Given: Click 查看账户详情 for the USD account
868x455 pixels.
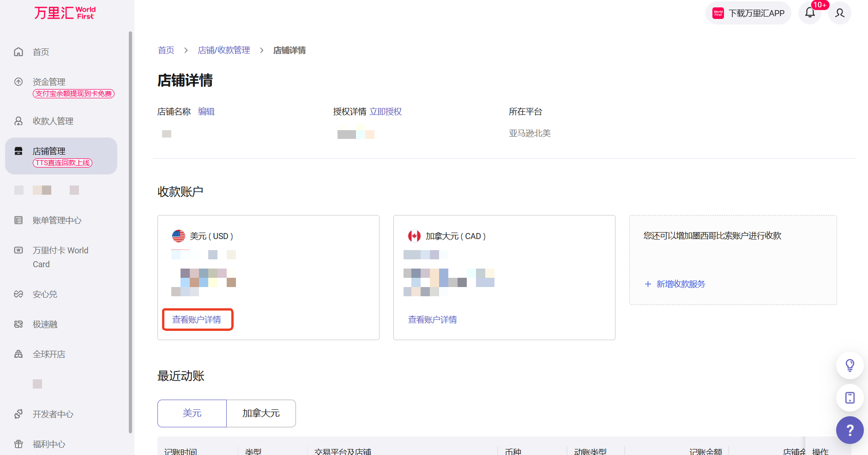Looking at the screenshot, I should (x=197, y=319).
